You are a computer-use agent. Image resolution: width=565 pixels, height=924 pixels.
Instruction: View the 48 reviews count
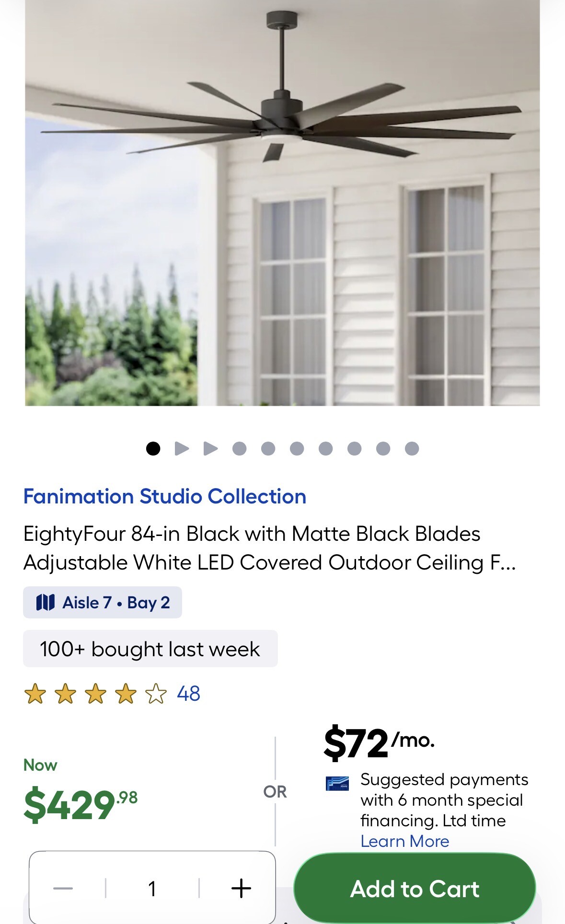(x=188, y=694)
